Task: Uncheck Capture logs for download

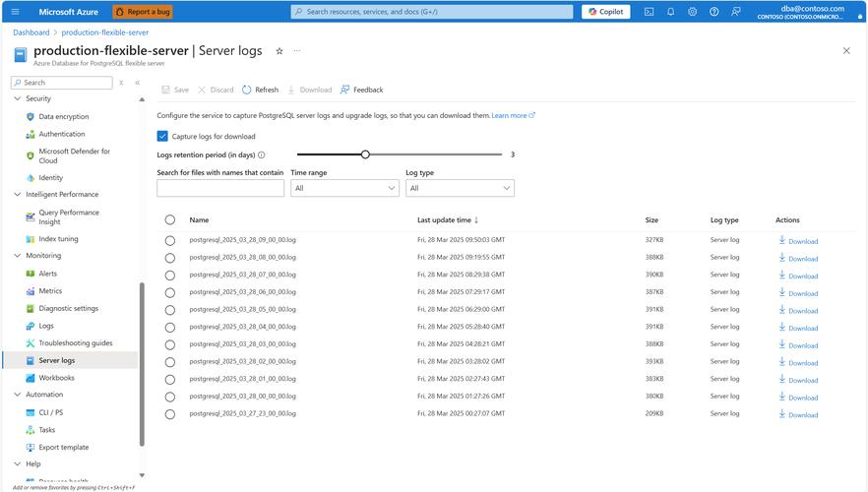Action: point(162,136)
